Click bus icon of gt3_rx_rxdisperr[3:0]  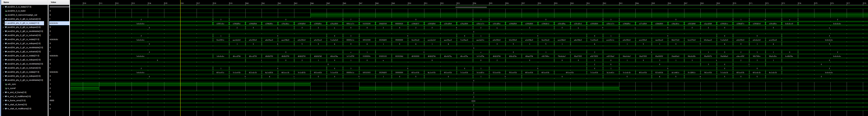coord(6,76)
